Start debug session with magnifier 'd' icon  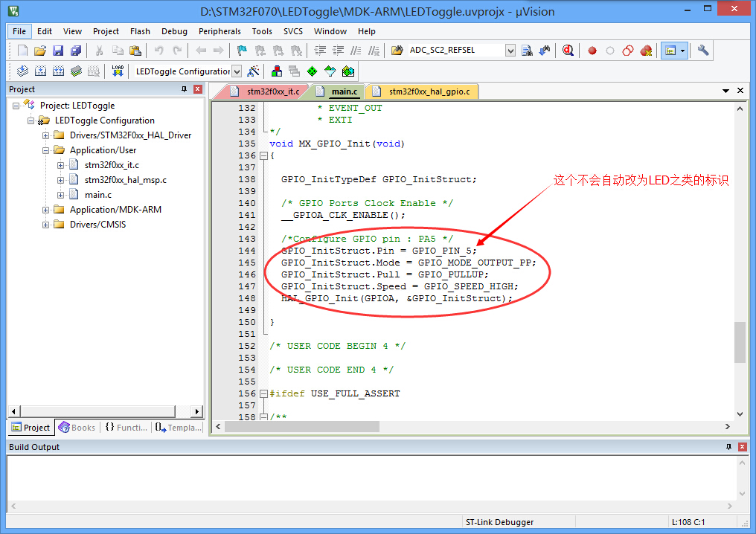568,51
